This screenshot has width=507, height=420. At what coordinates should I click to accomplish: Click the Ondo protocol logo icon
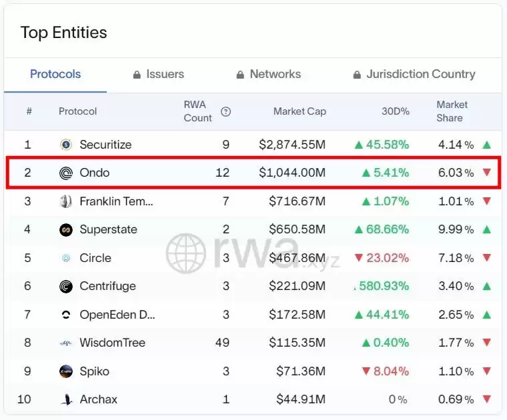pos(66,173)
